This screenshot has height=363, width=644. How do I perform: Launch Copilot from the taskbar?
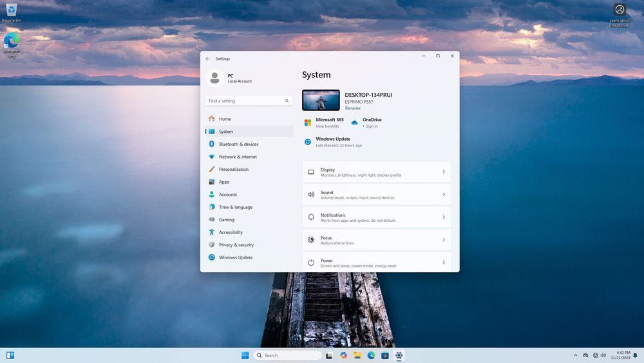click(x=343, y=355)
